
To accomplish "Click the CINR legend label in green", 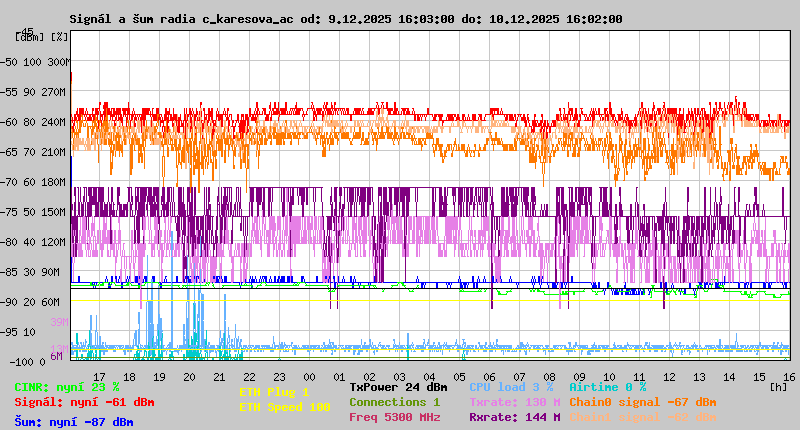I will tap(67, 386).
